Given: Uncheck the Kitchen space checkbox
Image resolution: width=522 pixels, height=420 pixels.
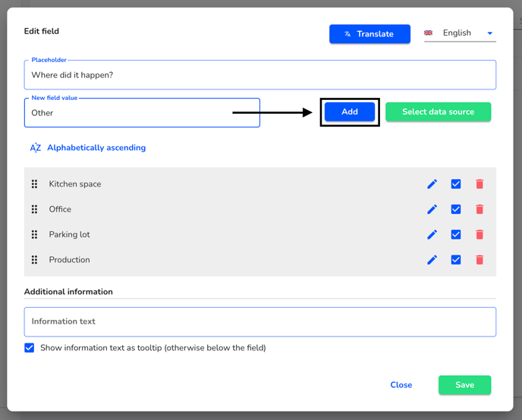Looking at the screenshot, I should click(x=456, y=184).
